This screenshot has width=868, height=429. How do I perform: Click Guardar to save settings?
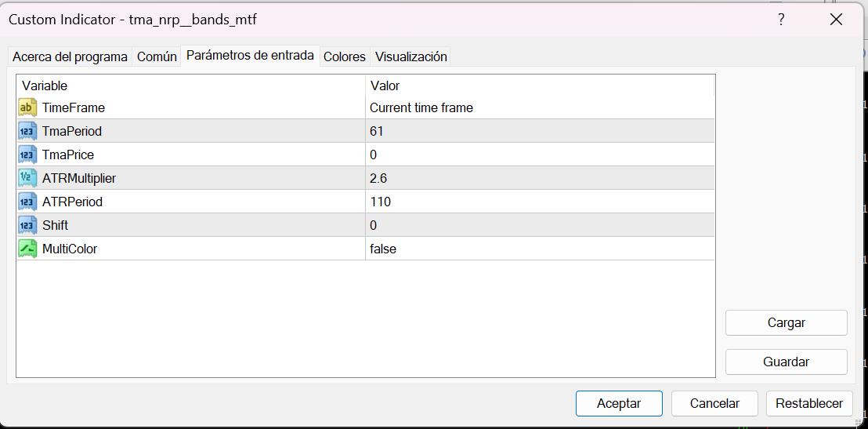pos(786,362)
